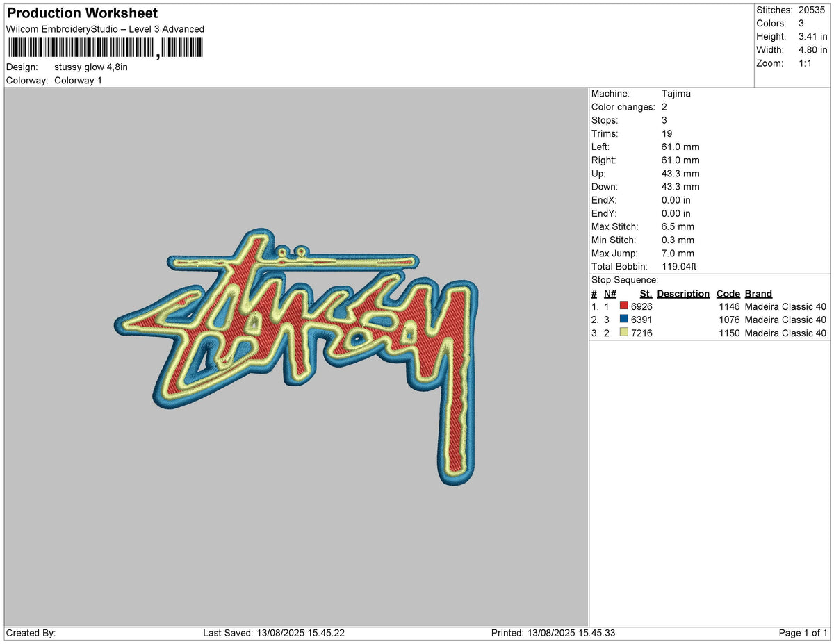Viewport: 834px width, 644px height.
Task: Click the 'Production Worksheet' title
Action: 82,13
